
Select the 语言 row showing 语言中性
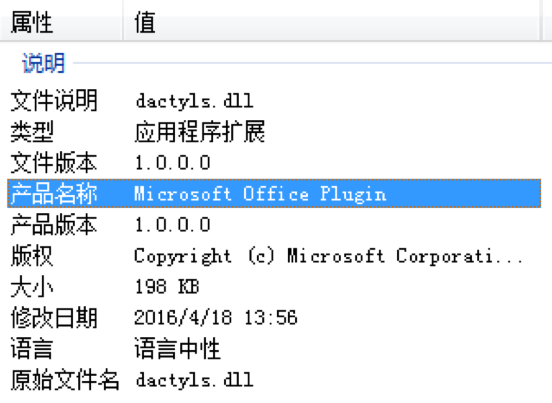point(274,348)
